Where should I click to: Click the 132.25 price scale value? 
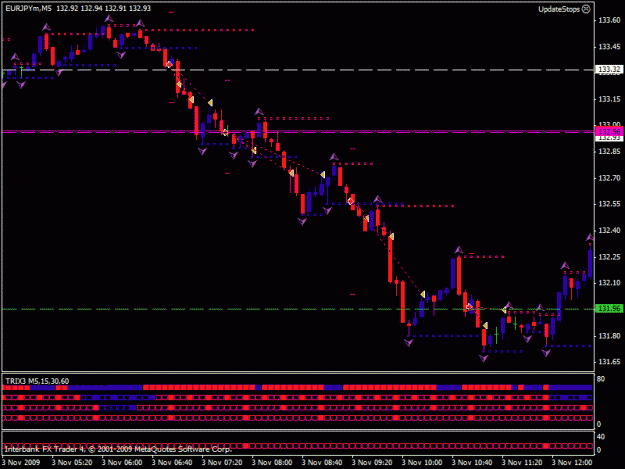[x=609, y=257]
